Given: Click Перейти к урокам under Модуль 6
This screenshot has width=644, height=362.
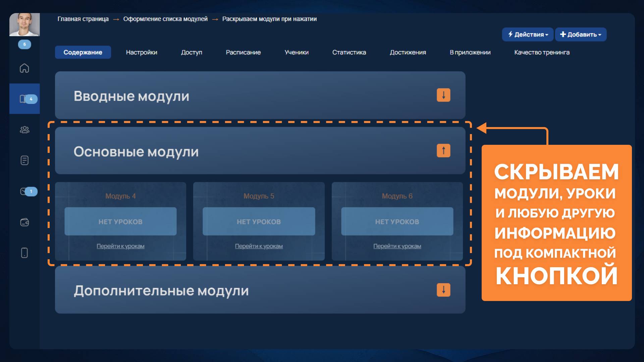Looking at the screenshot, I should click(x=397, y=246).
